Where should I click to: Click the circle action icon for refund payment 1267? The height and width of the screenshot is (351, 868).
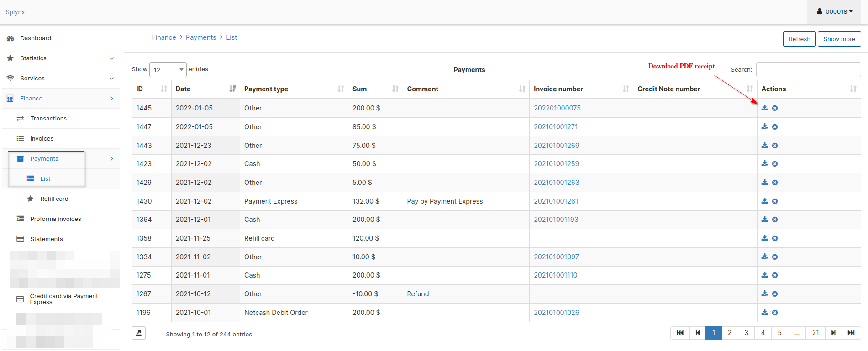tap(775, 294)
